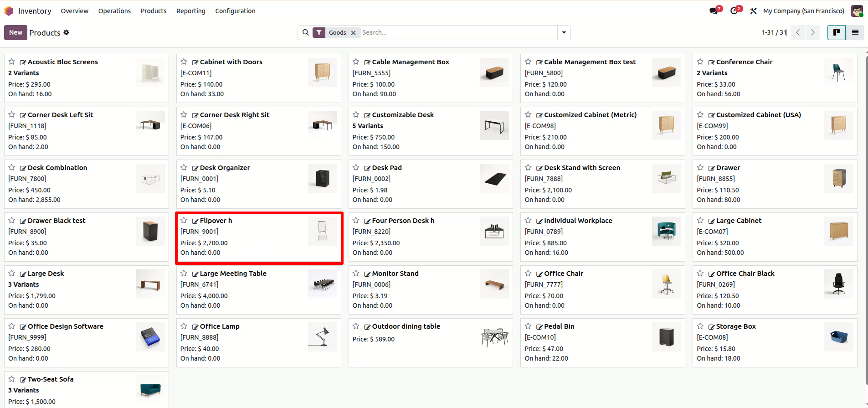This screenshot has height=408, width=868.
Task: Remove the Goods filter tag
Action: (353, 33)
